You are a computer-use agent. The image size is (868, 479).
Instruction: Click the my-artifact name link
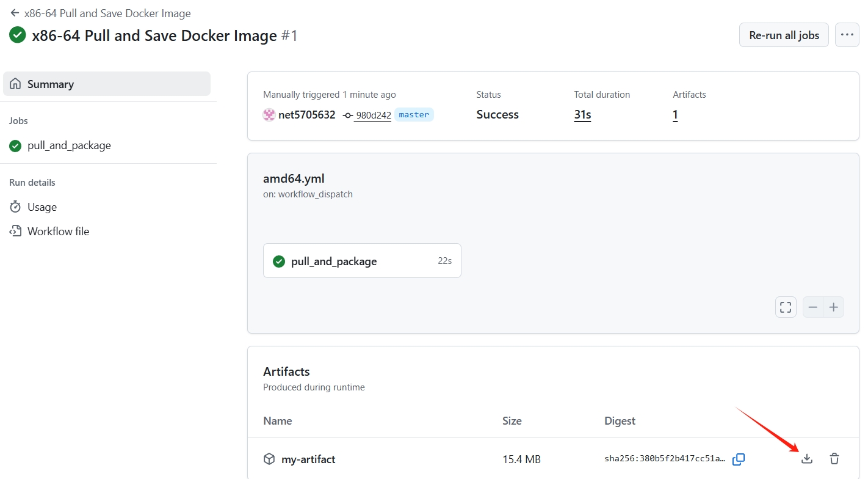pos(308,459)
